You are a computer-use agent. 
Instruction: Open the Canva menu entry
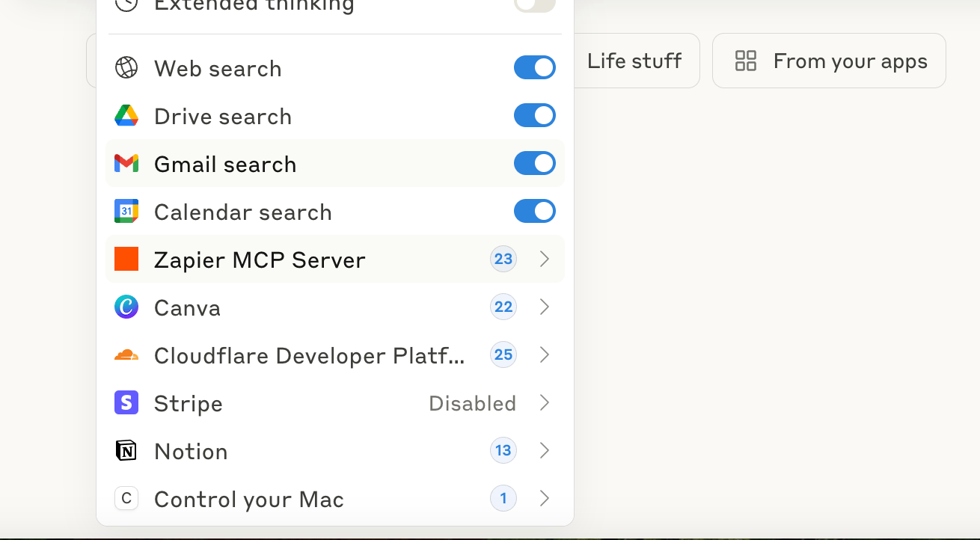335,307
